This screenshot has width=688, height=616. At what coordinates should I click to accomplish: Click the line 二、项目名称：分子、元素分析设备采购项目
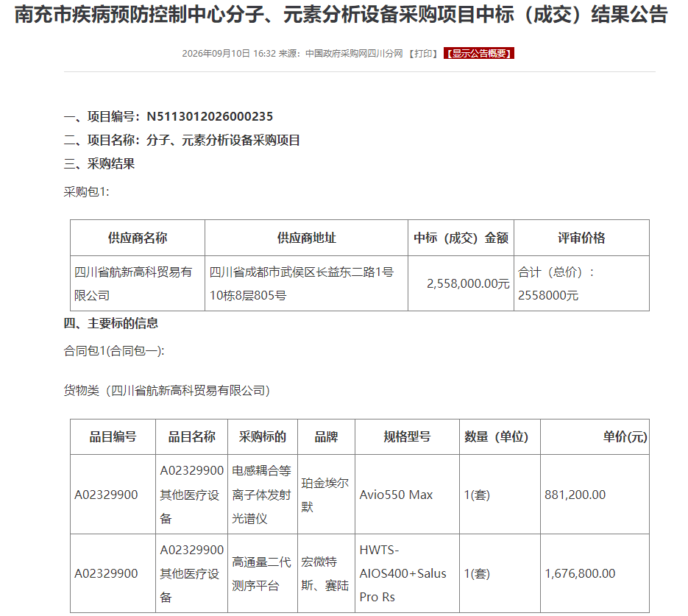pyautogui.click(x=182, y=141)
